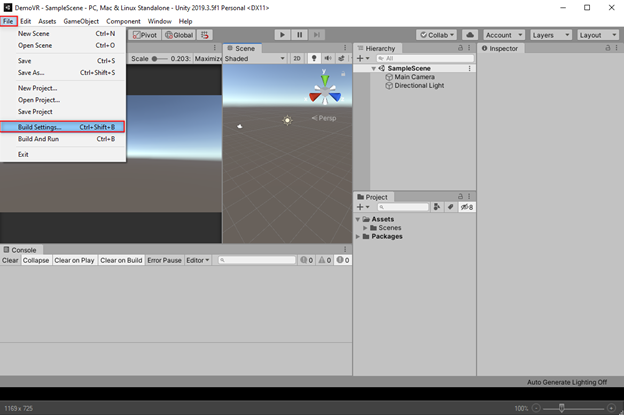Viewport: 624px width, 415px height.
Task: Select the sun light gizmo in Scene
Action: pyautogui.click(x=287, y=120)
